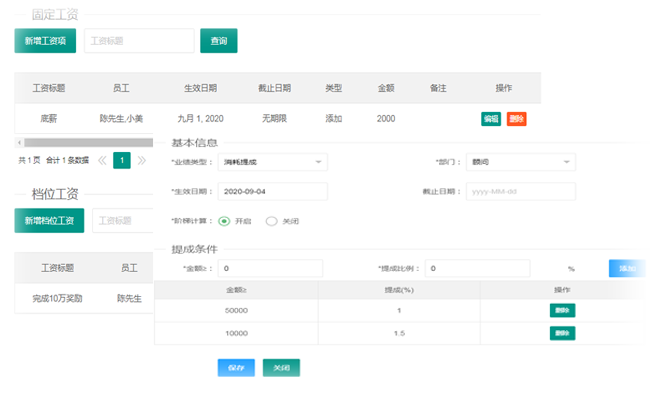Click the 新增档位工资 button
The image size is (650, 400).
pyautogui.click(x=49, y=221)
